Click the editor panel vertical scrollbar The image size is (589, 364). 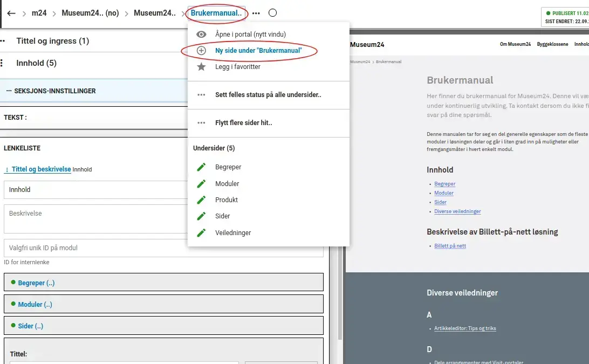[x=340, y=293]
